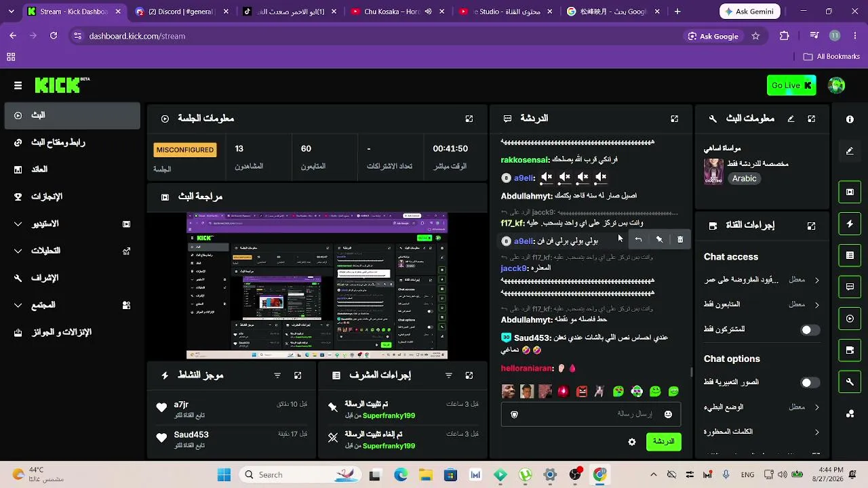Open the emoji picker in chat input

(x=668, y=414)
